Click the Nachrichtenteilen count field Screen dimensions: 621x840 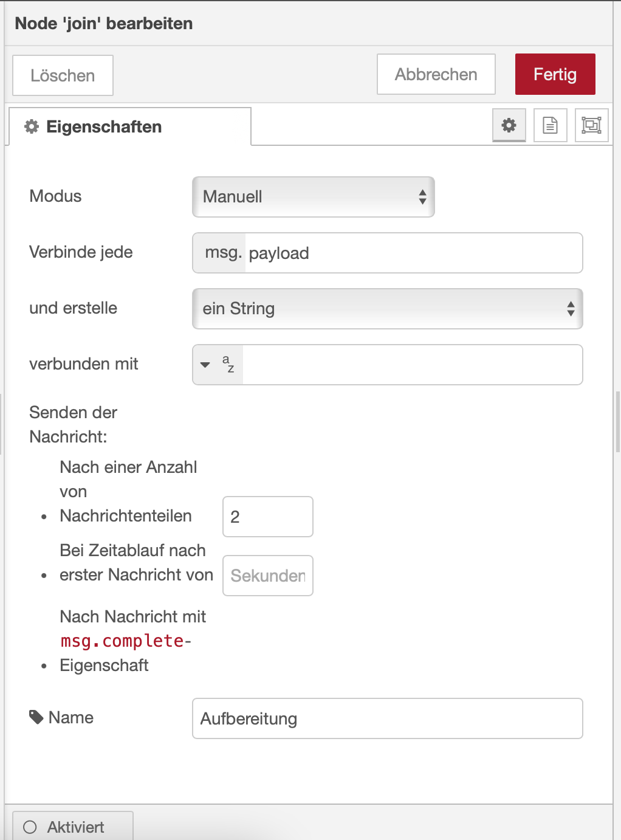(x=267, y=517)
